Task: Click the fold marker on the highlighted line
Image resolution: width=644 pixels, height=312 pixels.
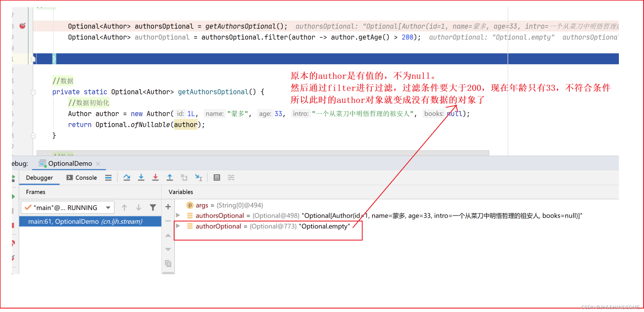Action: pyautogui.click(x=33, y=59)
